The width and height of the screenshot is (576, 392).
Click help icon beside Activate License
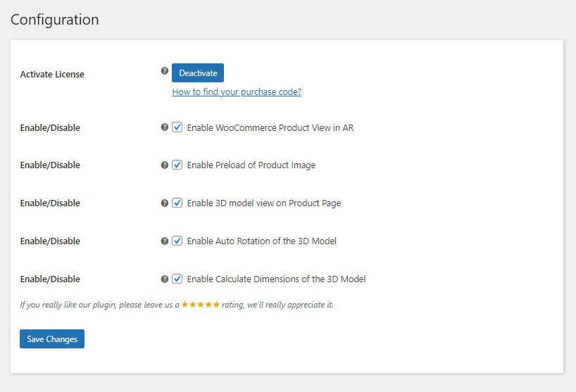pyautogui.click(x=165, y=70)
